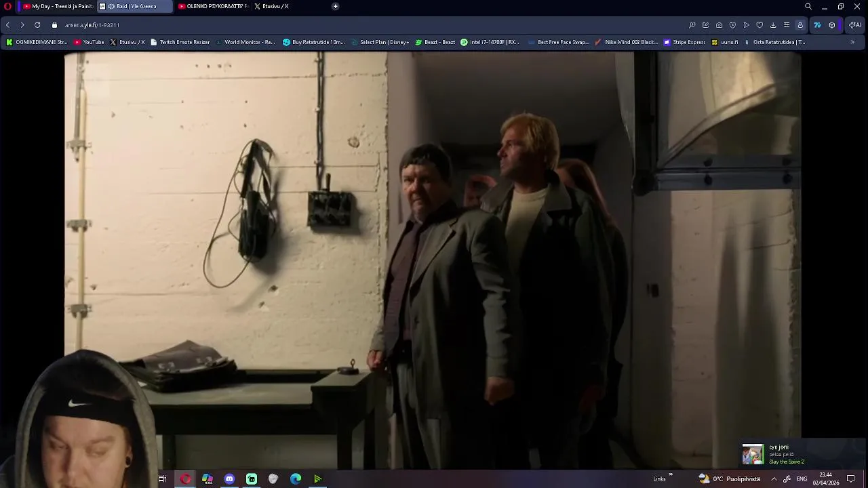Open the extensions cube icon
Image resolution: width=868 pixels, height=488 pixels.
[x=832, y=25]
